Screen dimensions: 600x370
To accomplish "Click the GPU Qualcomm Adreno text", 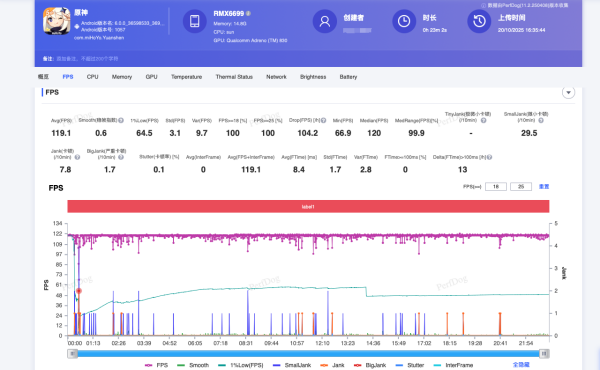I will point(250,41).
